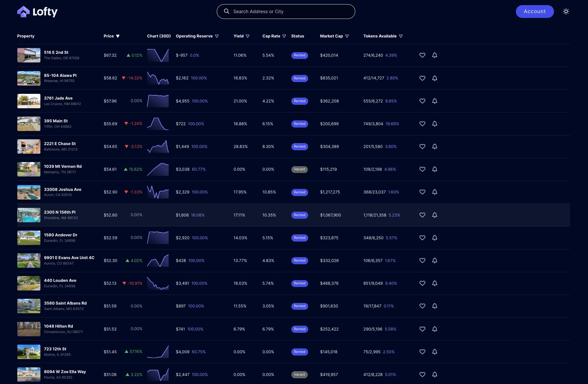Click bell icon for 395 Main St
This screenshot has height=384, width=588.
coord(434,124)
